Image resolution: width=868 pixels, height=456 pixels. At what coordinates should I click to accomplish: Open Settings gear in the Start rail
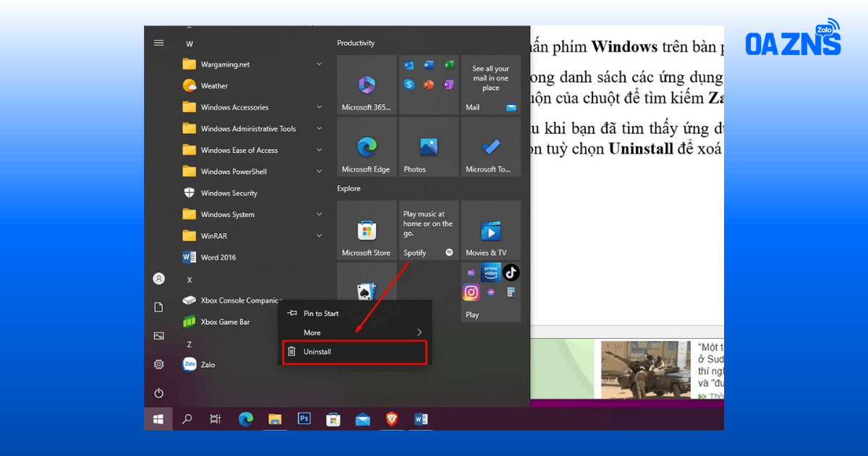coord(158,365)
